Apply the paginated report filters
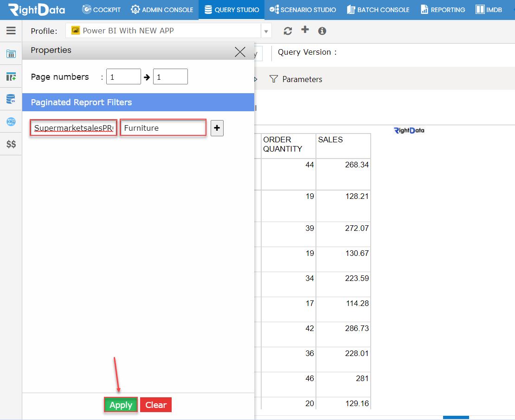Image resolution: width=515 pixels, height=420 pixels. point(121,405)
